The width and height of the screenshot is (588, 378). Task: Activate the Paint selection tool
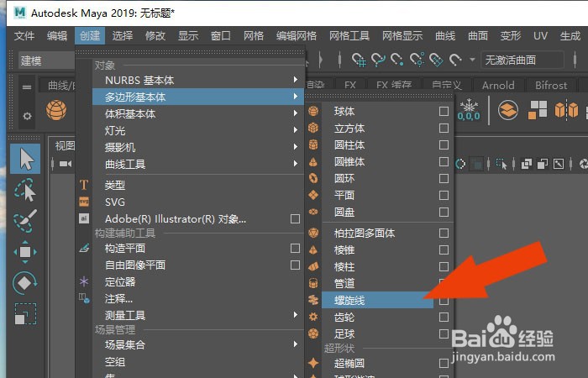point(25,221)
